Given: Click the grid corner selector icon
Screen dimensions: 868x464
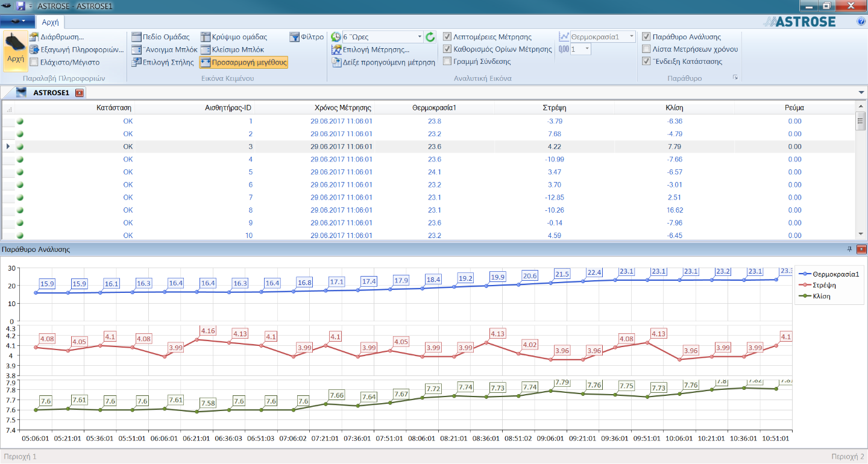Looking at the screenshot, I should [8, 108].
